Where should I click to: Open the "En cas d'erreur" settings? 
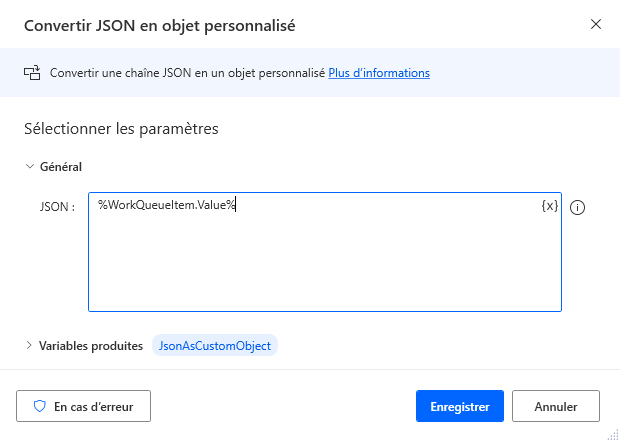pos(83,407)
